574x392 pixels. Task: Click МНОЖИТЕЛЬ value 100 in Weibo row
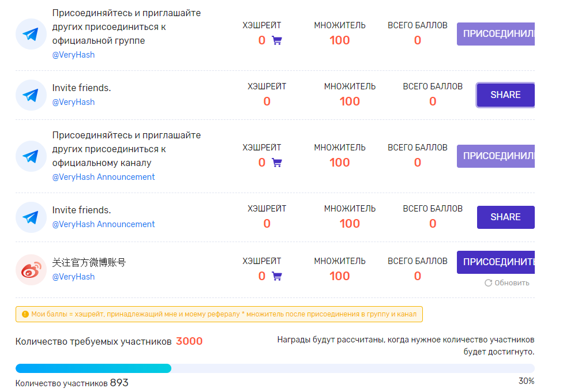coord(340,276)
